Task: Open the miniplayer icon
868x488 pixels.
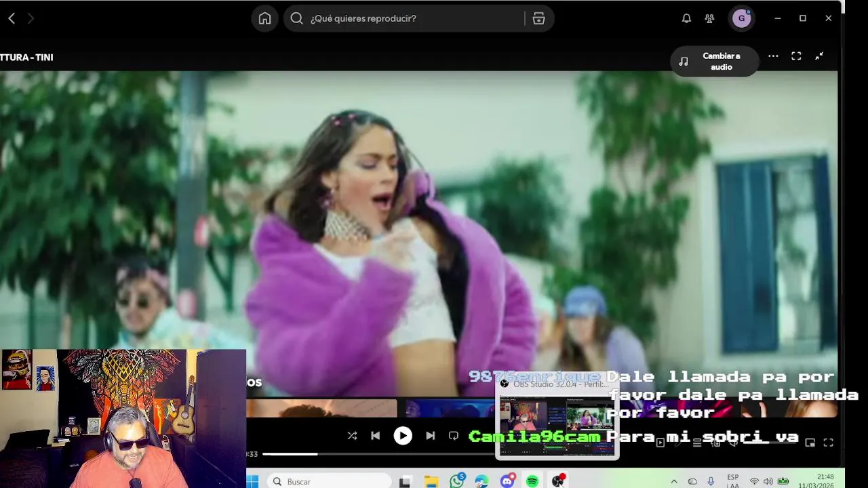Action: pos(810,443)
